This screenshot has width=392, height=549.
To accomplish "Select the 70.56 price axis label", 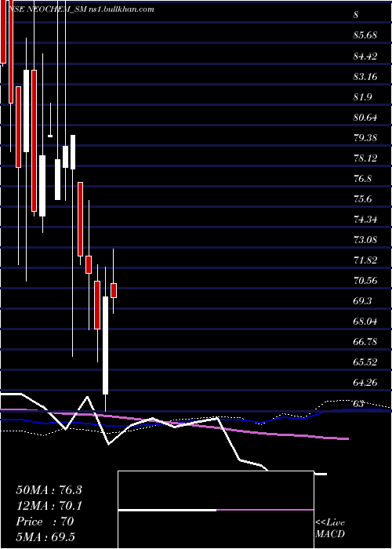I will [365, 280].
